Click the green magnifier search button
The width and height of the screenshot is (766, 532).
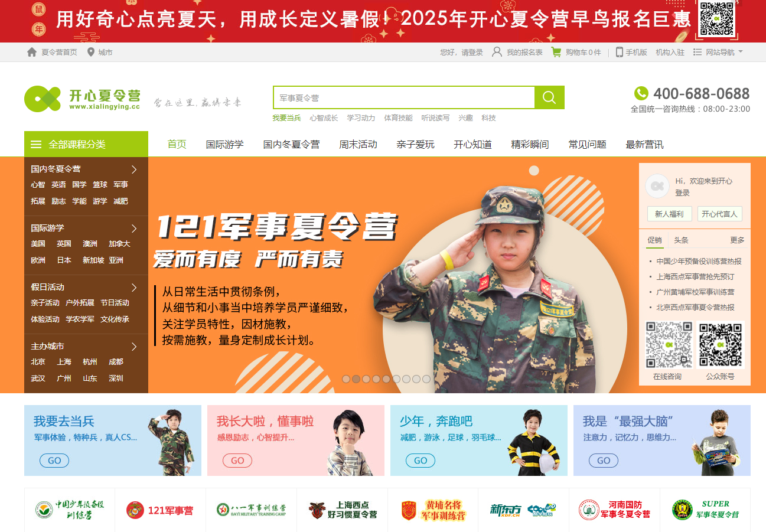549,97
